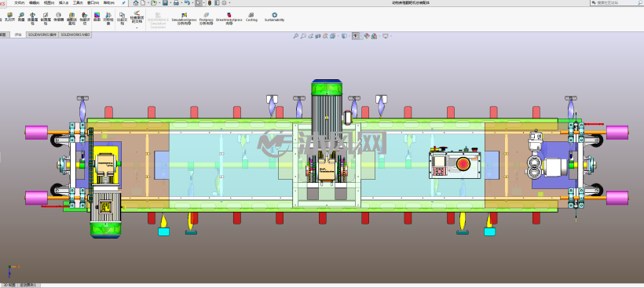644x288 pixels.
Task: Open FloXpress analysis wizard
Action: click(x=207, y=19)
